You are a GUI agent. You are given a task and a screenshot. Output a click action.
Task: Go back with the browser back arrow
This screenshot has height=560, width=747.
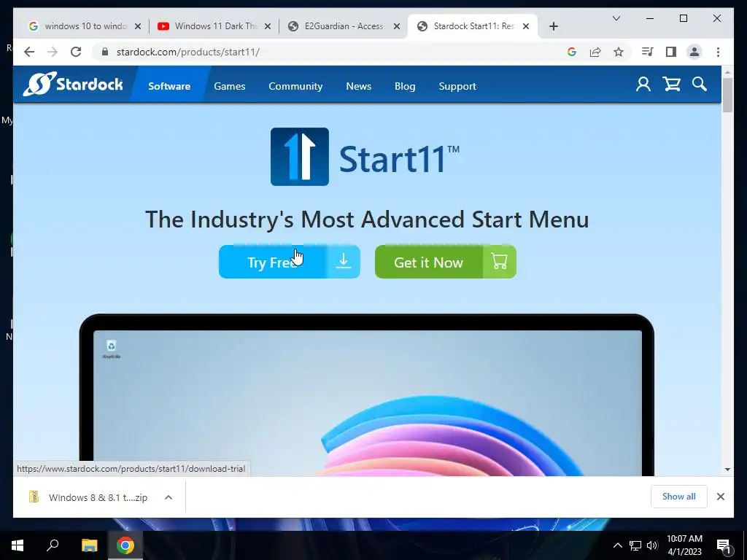click(x=29, y=52)
